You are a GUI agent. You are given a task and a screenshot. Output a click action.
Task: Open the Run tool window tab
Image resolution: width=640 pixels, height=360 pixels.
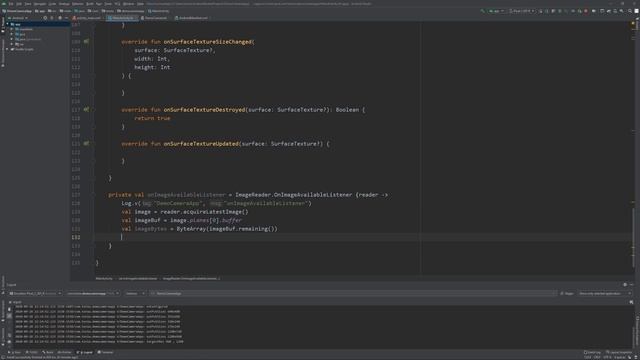point(14,352)
